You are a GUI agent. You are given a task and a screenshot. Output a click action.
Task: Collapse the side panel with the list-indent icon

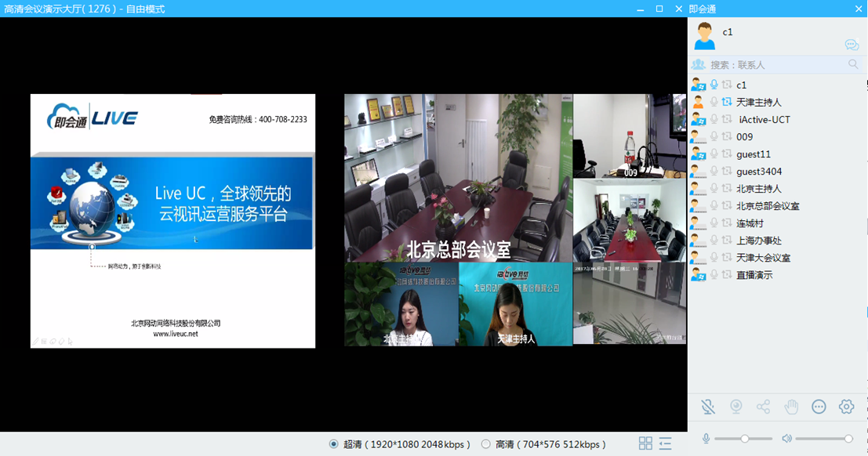pyautogui.click(x=666, y=443)
